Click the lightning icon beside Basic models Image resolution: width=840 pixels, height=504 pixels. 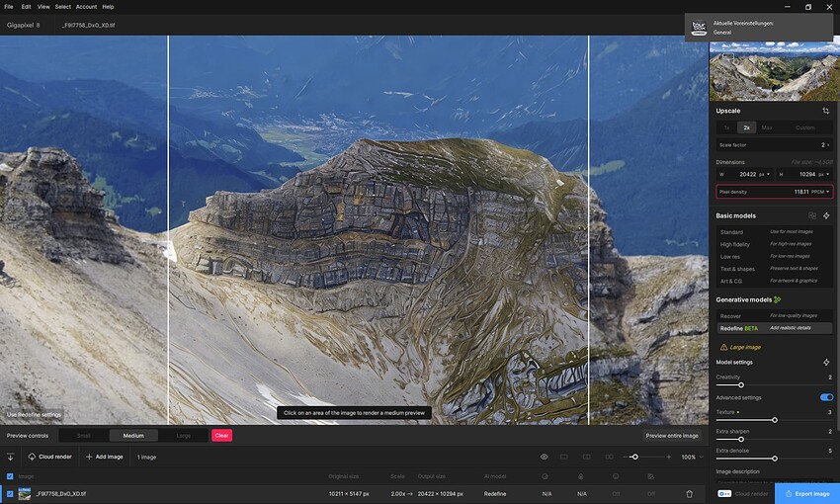(x=826, y=215)
